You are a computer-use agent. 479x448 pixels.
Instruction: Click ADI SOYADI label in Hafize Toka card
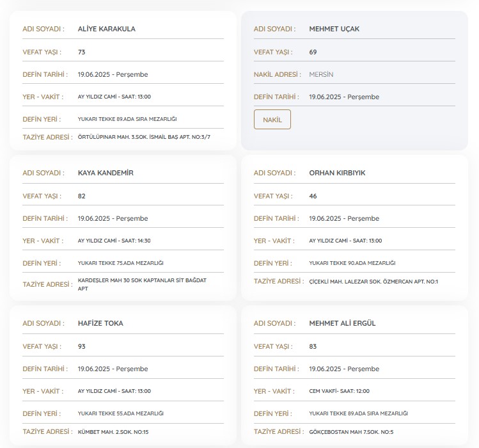click(x=43, y=324)
